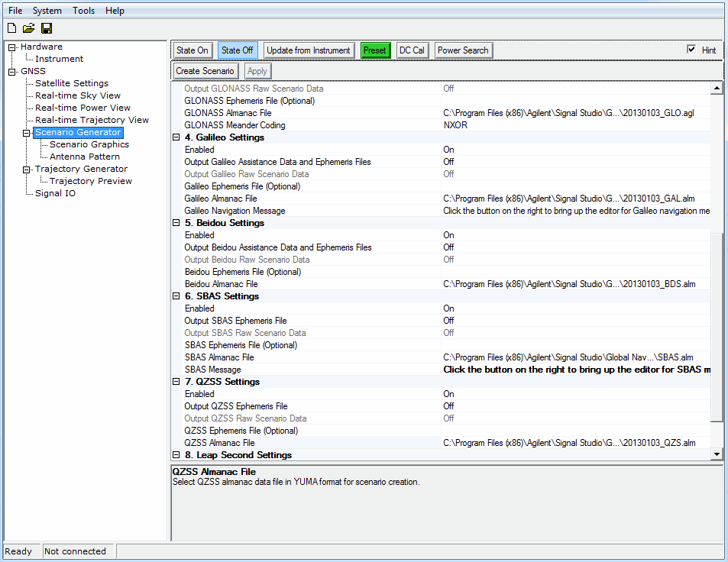Click Update from Instrument button

tap(309, 50)
